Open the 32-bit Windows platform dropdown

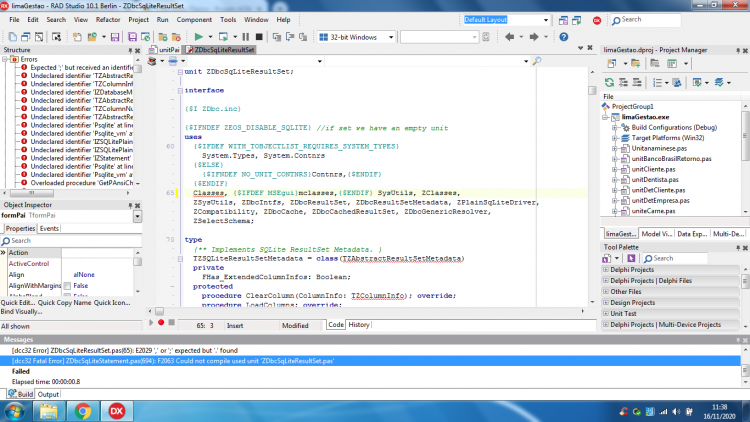point(390,37)
